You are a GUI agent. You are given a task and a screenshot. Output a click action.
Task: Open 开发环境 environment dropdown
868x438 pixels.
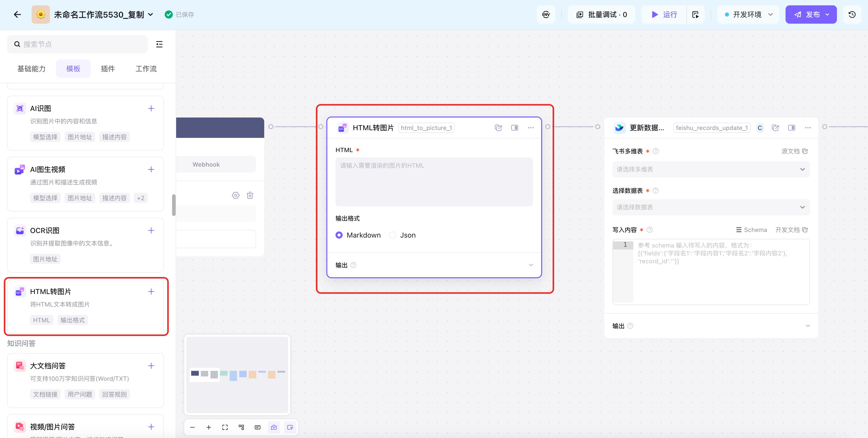click(748, 14)
